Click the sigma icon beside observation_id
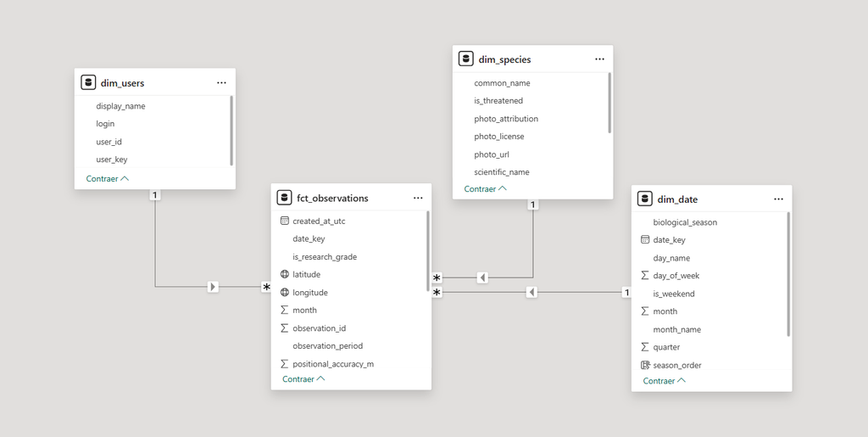Viewport: 868px width, 437px height. [285, 328]
